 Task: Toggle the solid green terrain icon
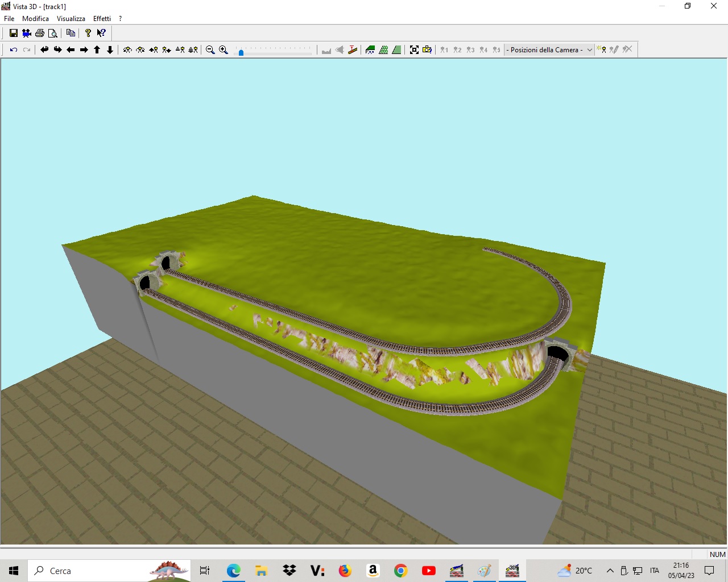396,50
